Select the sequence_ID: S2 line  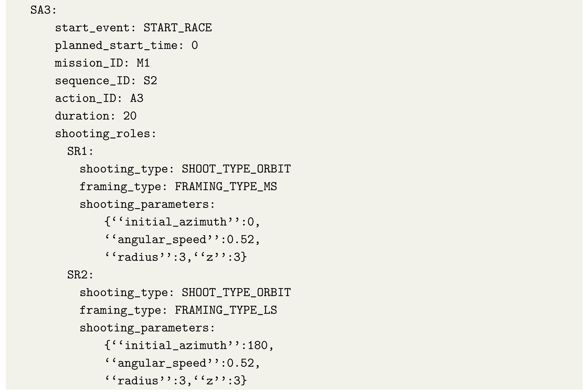[x=106, y=81]
